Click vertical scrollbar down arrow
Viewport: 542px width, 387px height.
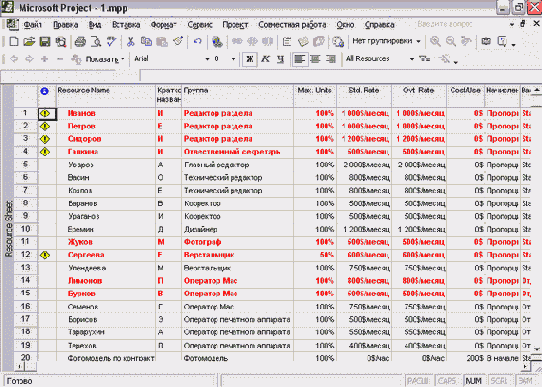pyautogui.click(x=537, y=349)
